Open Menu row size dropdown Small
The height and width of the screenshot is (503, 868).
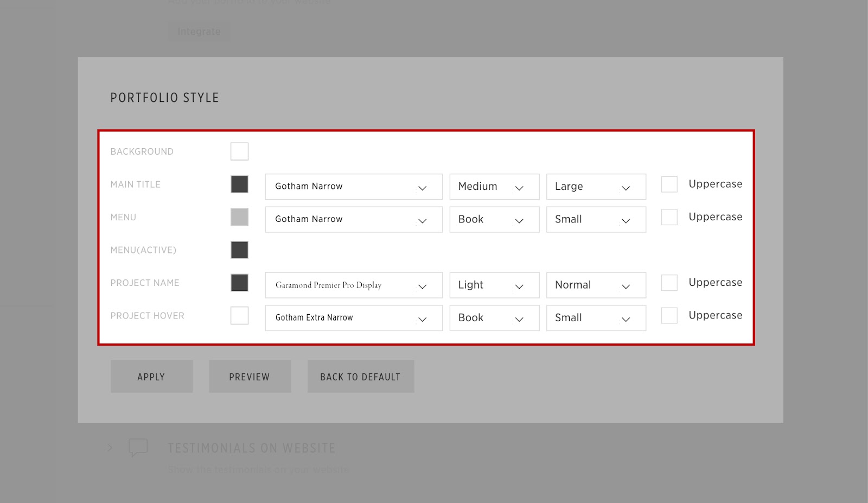tap(596, 220)
